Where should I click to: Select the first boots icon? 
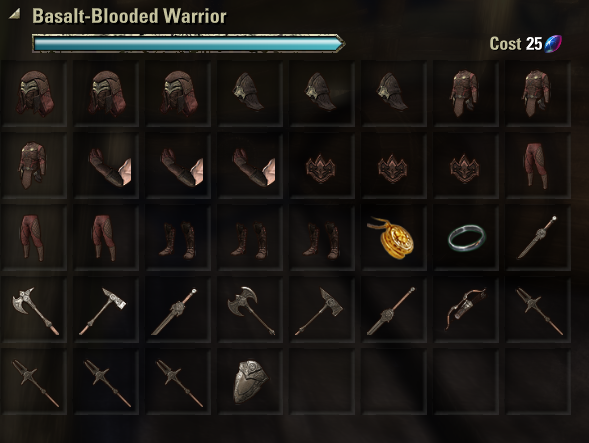[178, 237]
